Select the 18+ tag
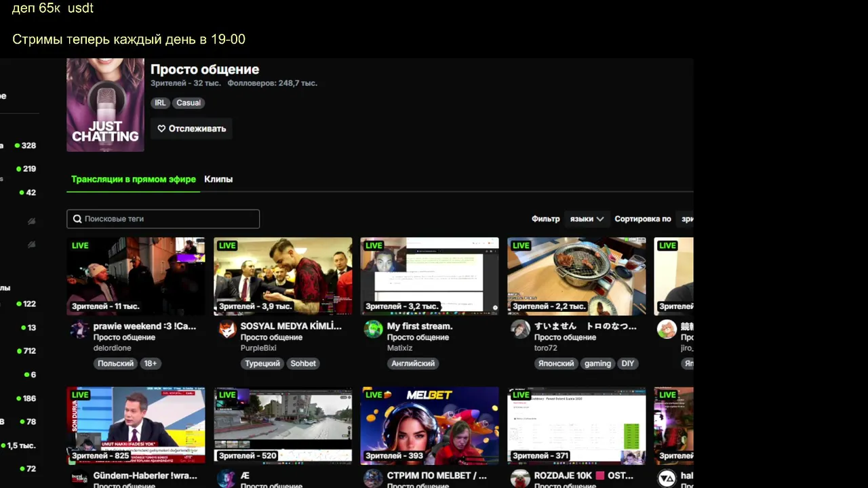Image resolution: width=868 pixels, height=488 pixels. pos(151,364)
